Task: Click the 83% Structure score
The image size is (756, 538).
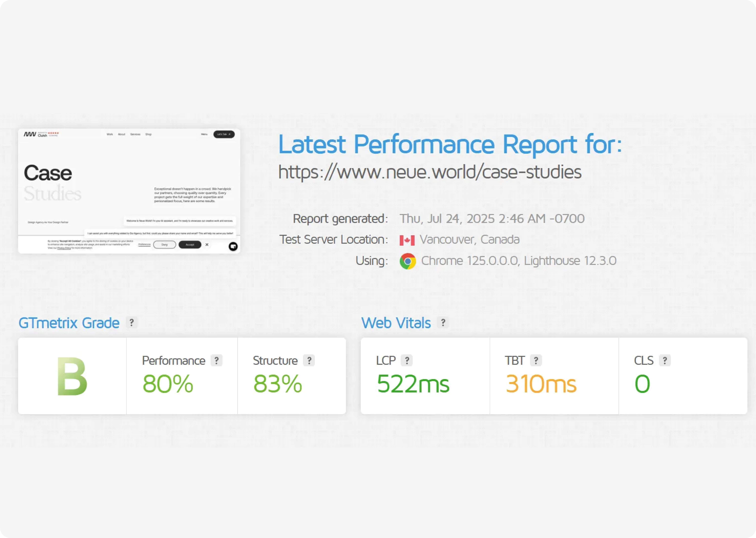Action: (278, 384)
